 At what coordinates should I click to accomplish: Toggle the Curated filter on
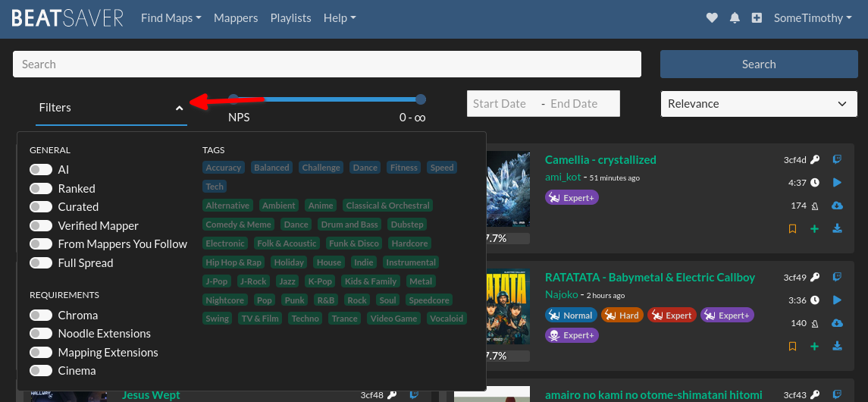[x=41, y=207]
